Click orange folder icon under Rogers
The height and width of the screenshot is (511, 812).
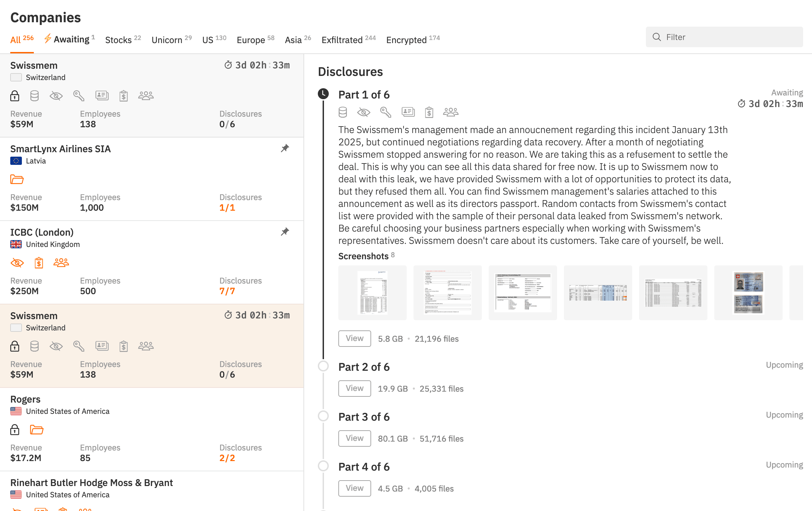click(x=37, y=429)
